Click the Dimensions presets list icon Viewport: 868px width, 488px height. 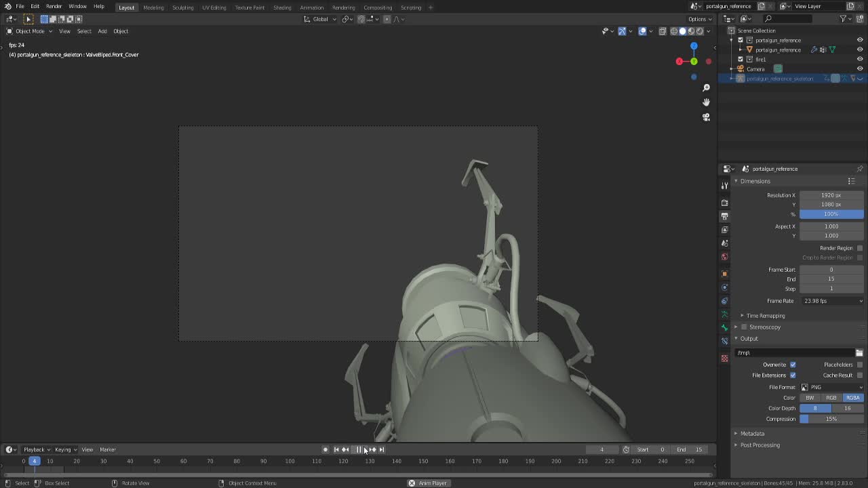[x=851, y=181]
